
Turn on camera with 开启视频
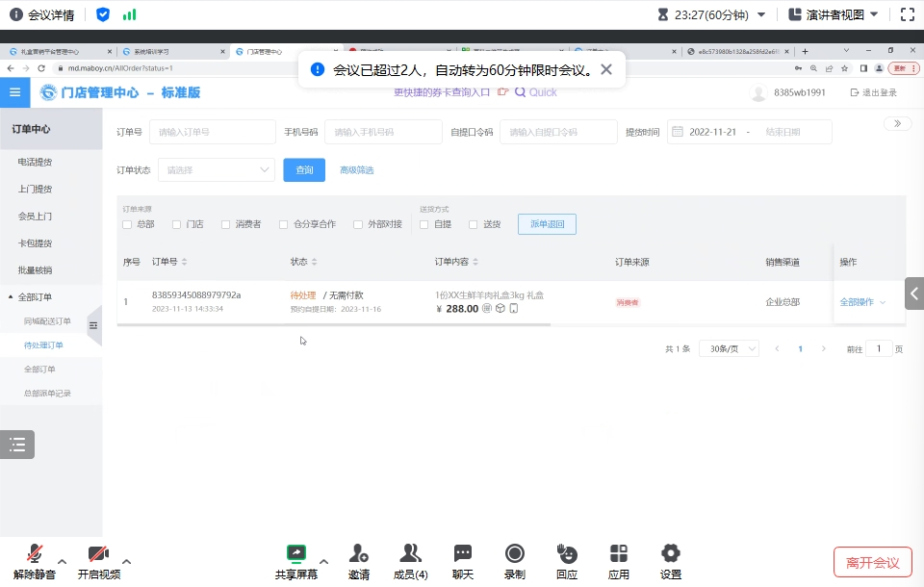(x=98, y=554)
